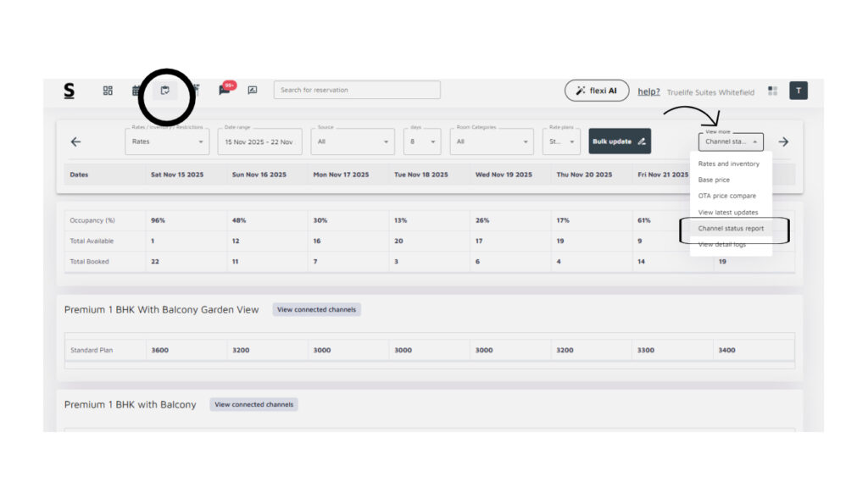Image resolution: width=868 pixels, height=488 pixels.
Task: Launch the flexi AI button
Action: [x=597, y=91]
